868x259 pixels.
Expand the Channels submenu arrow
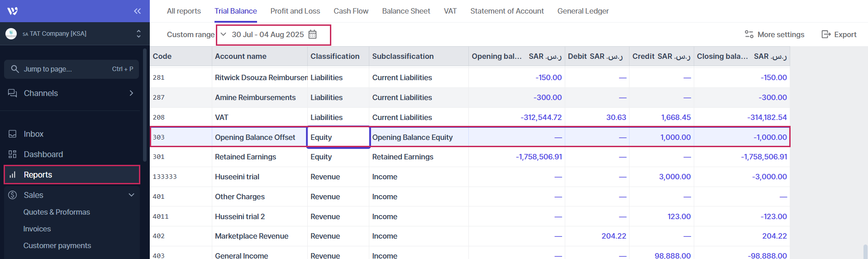pos(131,93)
